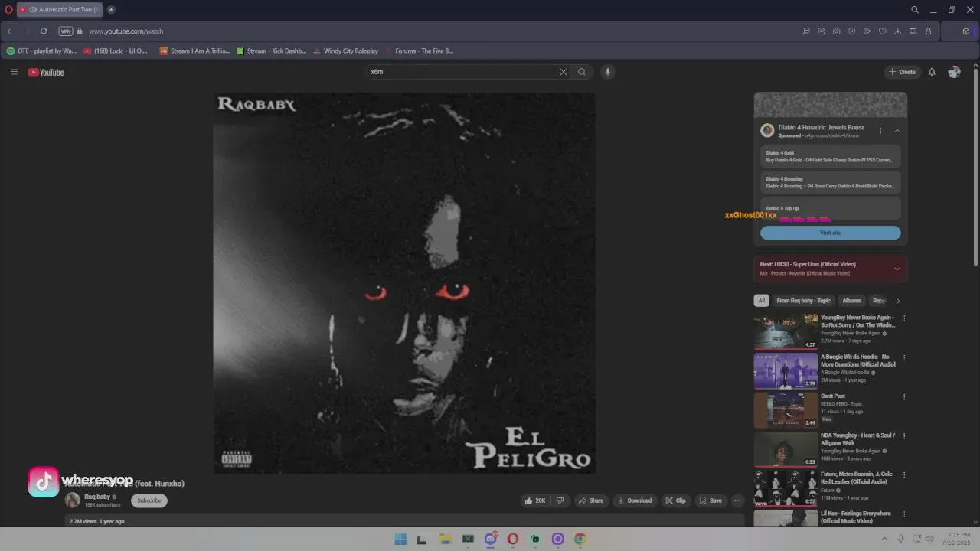Show hidden system tray icons
The height and width of the screenshot is (551, 980).
click(884, 539)
